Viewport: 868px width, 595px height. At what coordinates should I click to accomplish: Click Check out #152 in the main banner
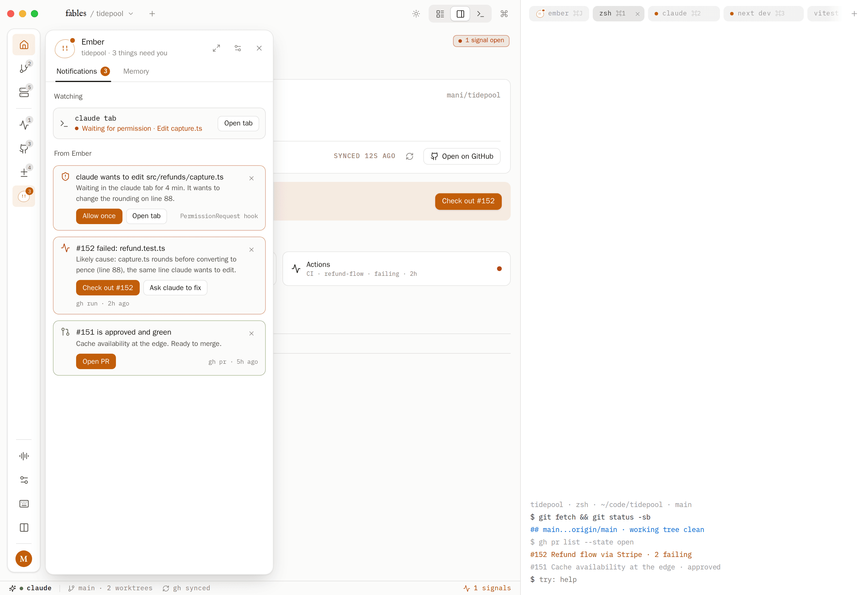(x=468, y=201)
